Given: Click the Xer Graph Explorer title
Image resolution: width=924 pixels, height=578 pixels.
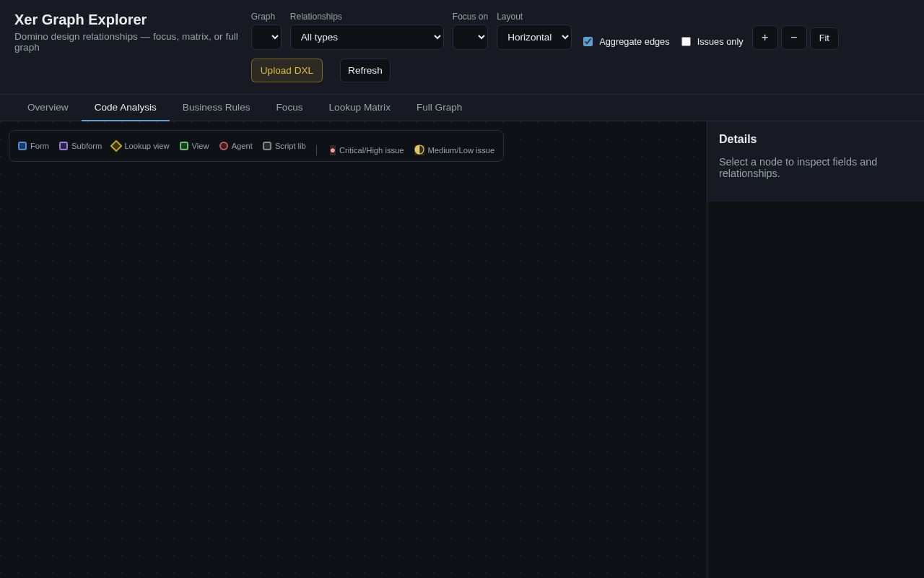Looking at the screenshot, I should [81, 20].
